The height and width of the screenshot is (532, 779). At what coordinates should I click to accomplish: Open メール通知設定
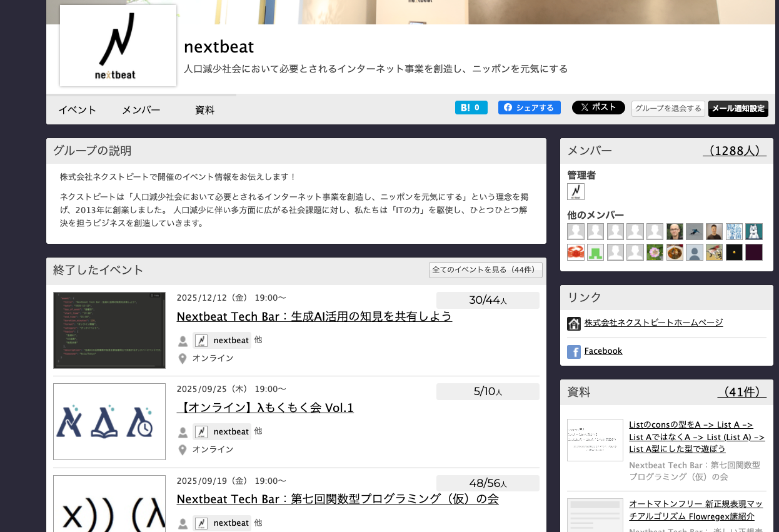(x=738, y=109)
